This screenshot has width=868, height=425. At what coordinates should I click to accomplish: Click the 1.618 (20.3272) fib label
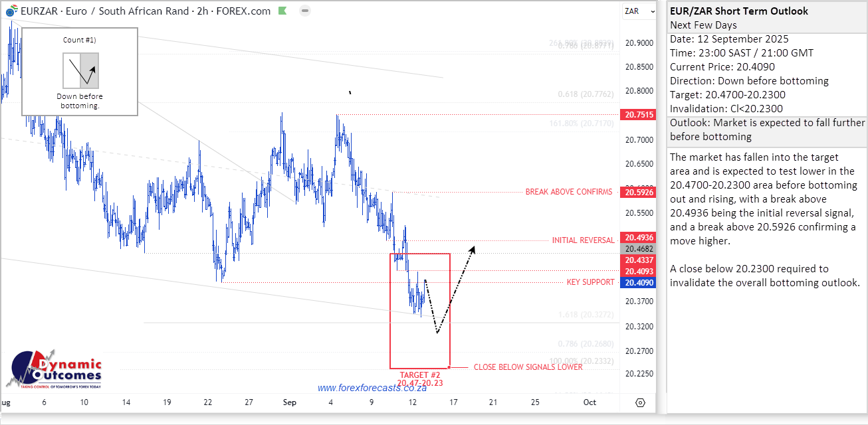click(x=586, y=315)
